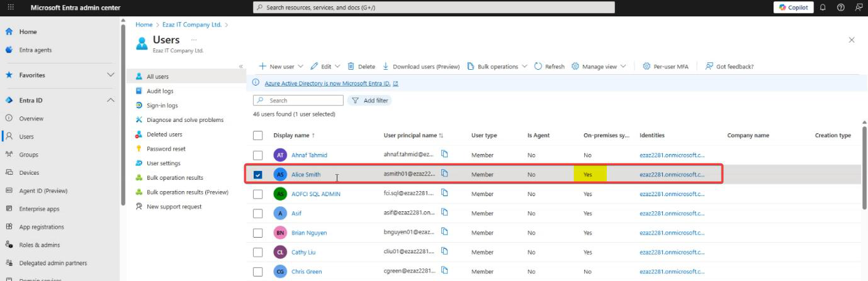Click Refresh in the toolbar
This screenshot has height=281, width=868.
click(x=549, y=67)
